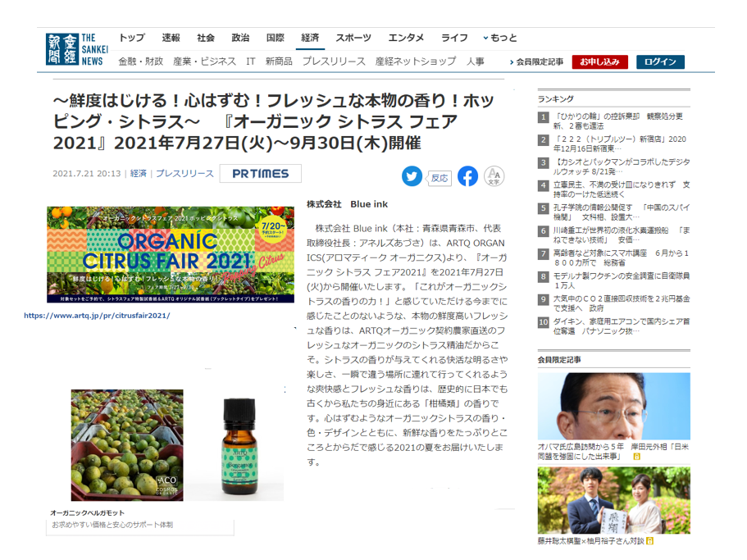Click the ログイン button
This screenshot has height=560, width=747.
(x=660, y=62)
